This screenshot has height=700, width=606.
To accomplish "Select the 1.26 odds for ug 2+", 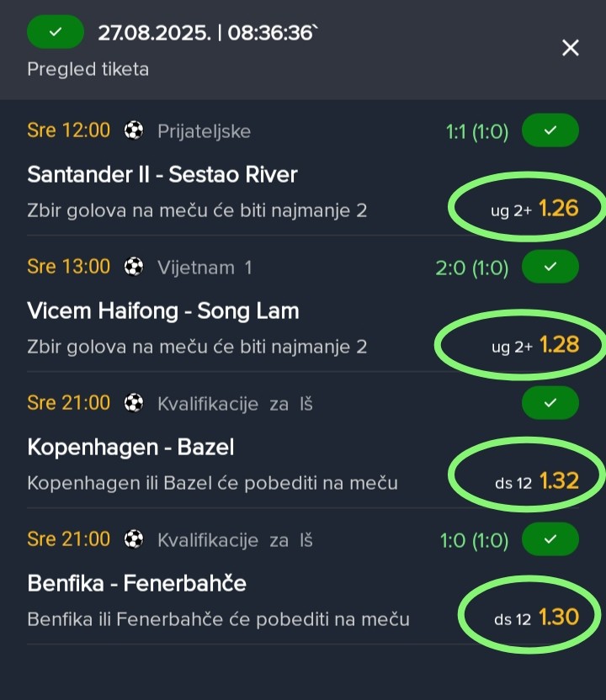I will coord(558,209).
